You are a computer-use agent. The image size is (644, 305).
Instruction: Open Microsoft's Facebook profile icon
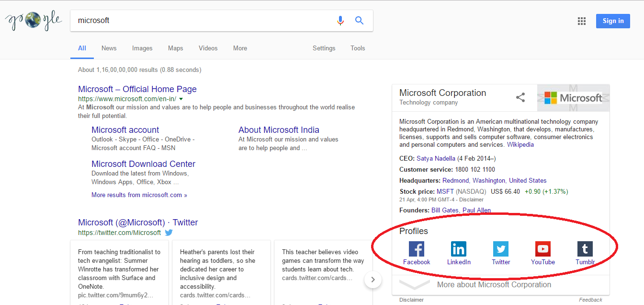(416, 249)
